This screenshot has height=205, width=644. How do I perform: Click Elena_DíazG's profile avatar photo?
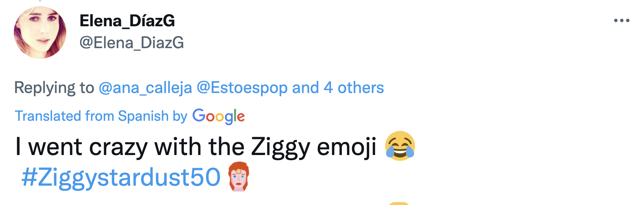pyautogui.click(x=40, y=32)
